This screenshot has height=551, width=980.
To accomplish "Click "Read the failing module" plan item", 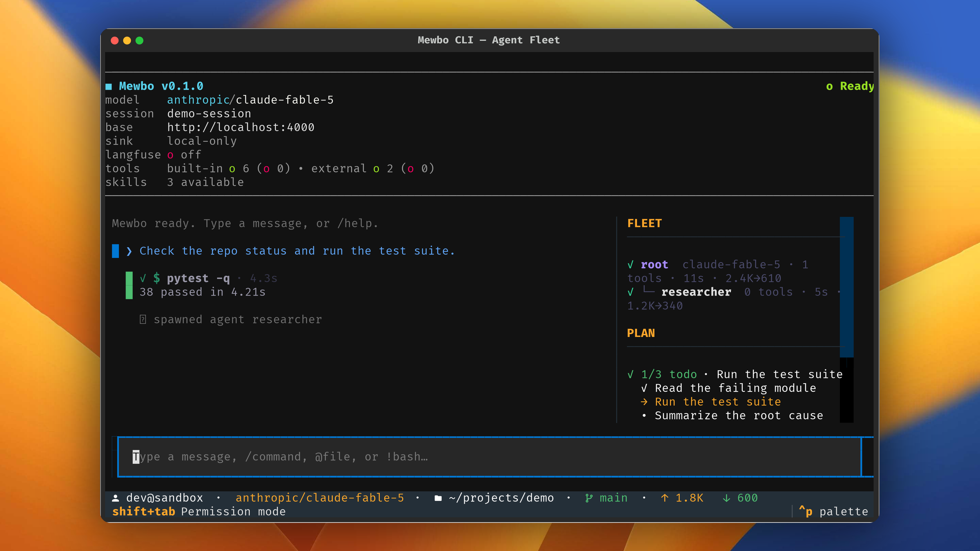I will [735, 388].
